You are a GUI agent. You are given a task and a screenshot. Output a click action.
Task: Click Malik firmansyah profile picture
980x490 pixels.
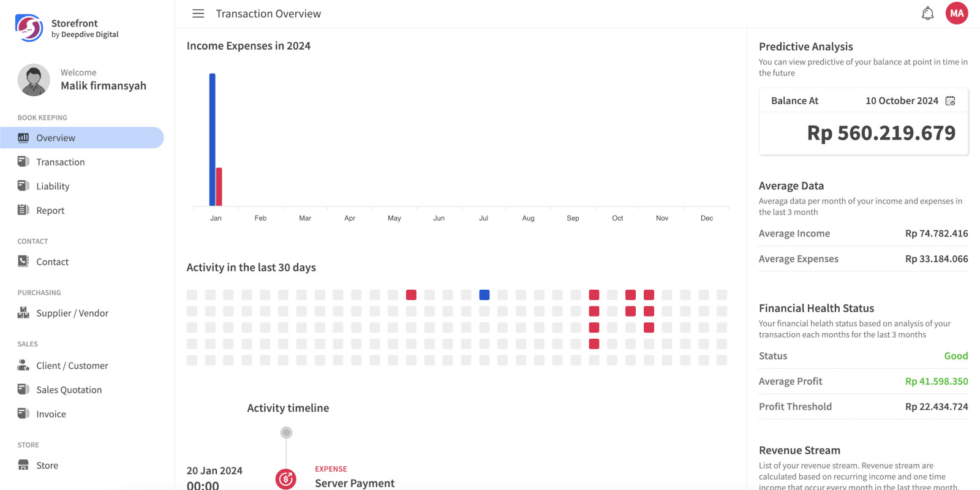point(34,80)
